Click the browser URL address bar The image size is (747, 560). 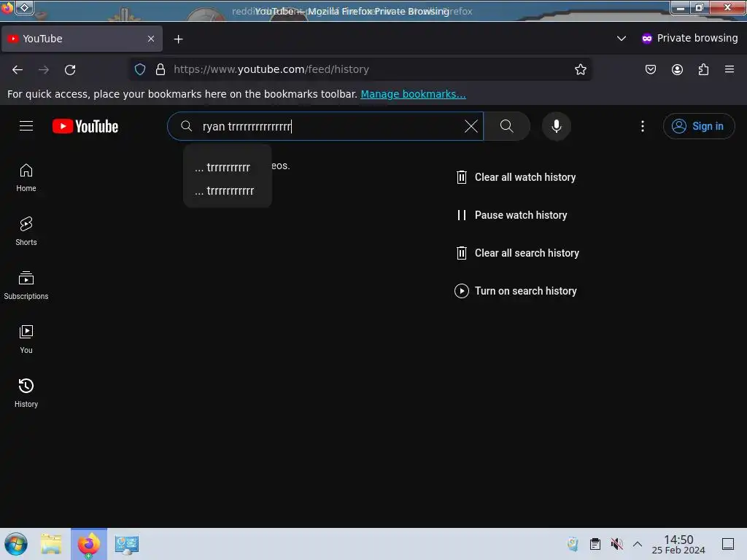click(x=362, y=69)
